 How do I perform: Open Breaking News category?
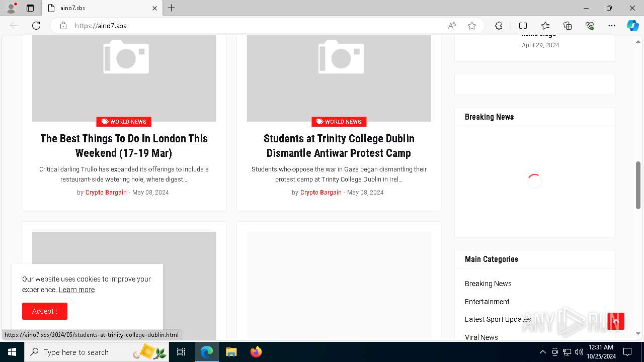(x=488, y=284)
